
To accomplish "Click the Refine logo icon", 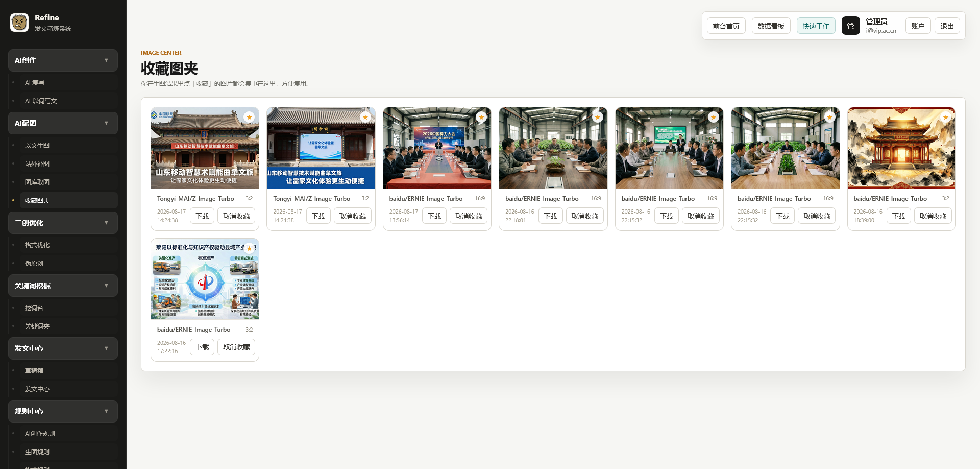I will click(x=19, y=22).
